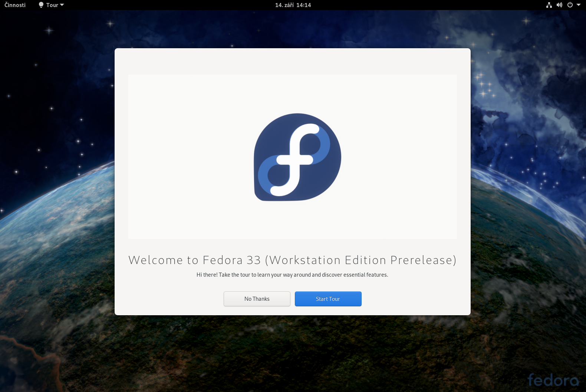Click the volume speaker icon
586x392 pixels.
[559, 5]
